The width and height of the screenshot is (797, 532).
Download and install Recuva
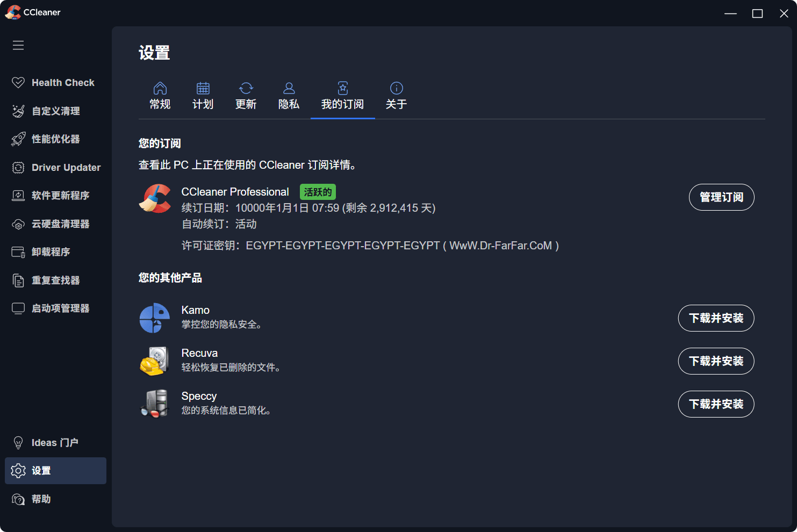click(x=716, y=361)
